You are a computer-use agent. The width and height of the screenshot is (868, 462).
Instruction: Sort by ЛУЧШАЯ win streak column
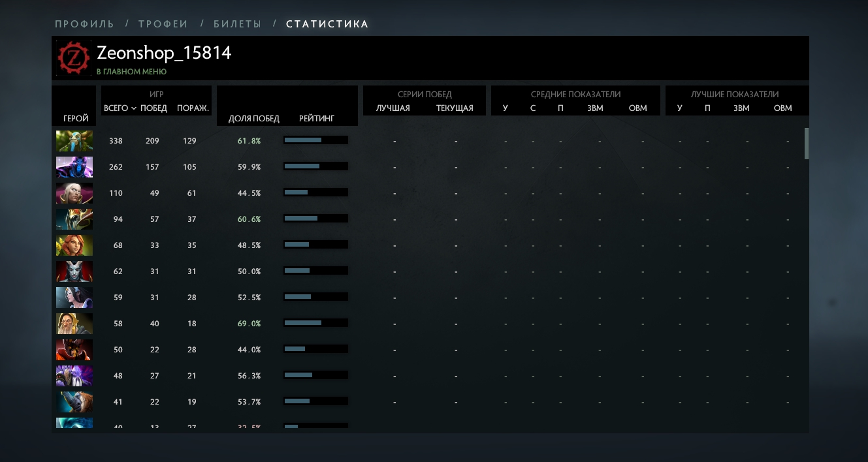pyautogui.click(x=393, y=108)
